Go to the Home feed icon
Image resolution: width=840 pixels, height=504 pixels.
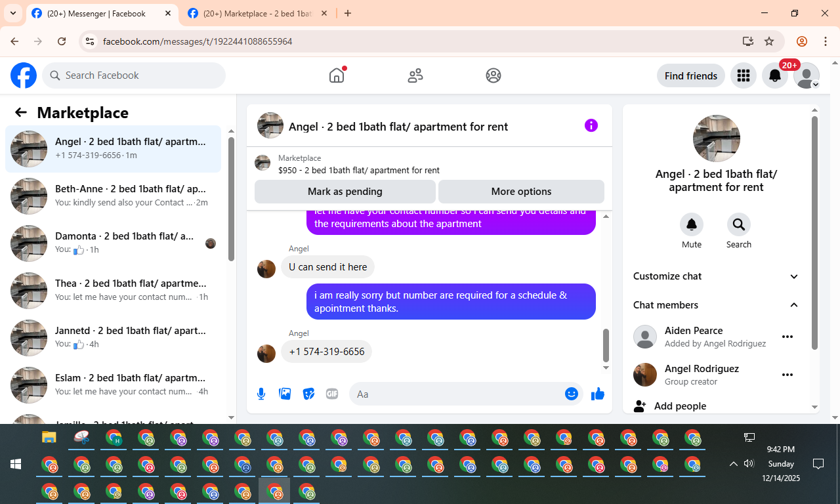[x=337, y=75]
